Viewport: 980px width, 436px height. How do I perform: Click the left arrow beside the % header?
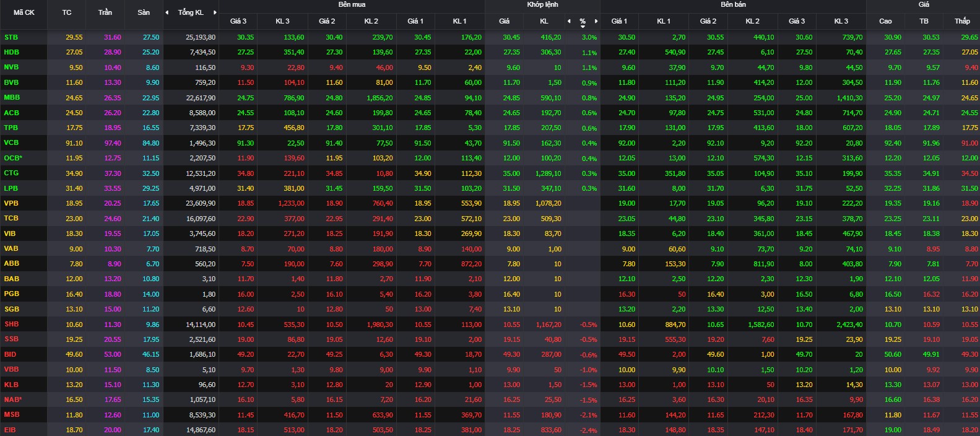coord(569,21)
